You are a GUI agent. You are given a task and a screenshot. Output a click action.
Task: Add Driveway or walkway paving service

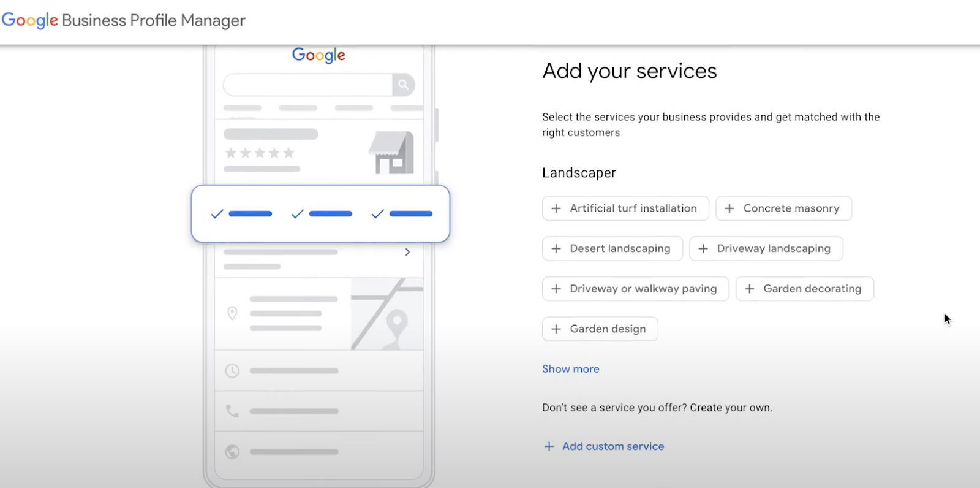click(x=636, y=289)
